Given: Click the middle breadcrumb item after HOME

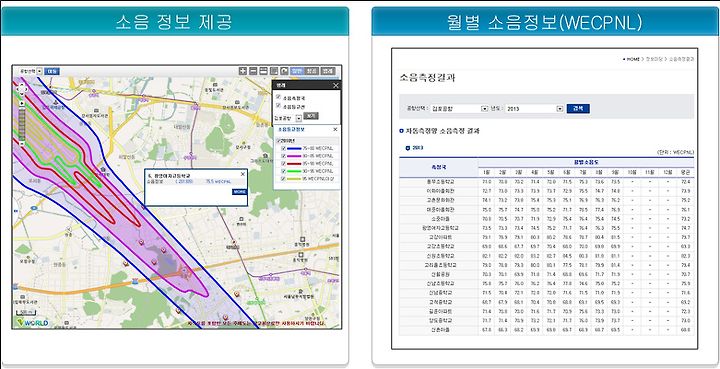Looking at the screenshot, I should click(x=654, y=59).
